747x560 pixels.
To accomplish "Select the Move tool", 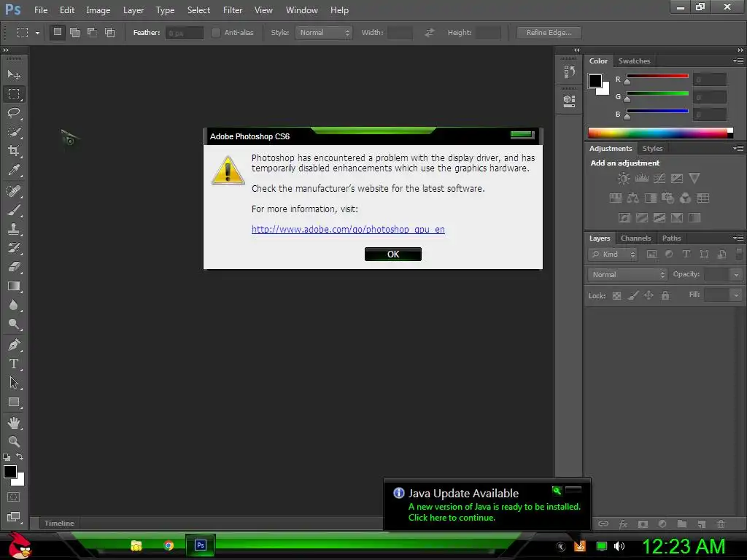I will 14,75.
